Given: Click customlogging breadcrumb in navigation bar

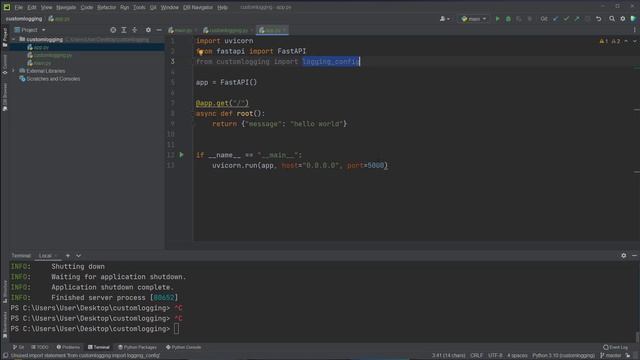Looking at the screenshot, I should click(x=24, y=19).
